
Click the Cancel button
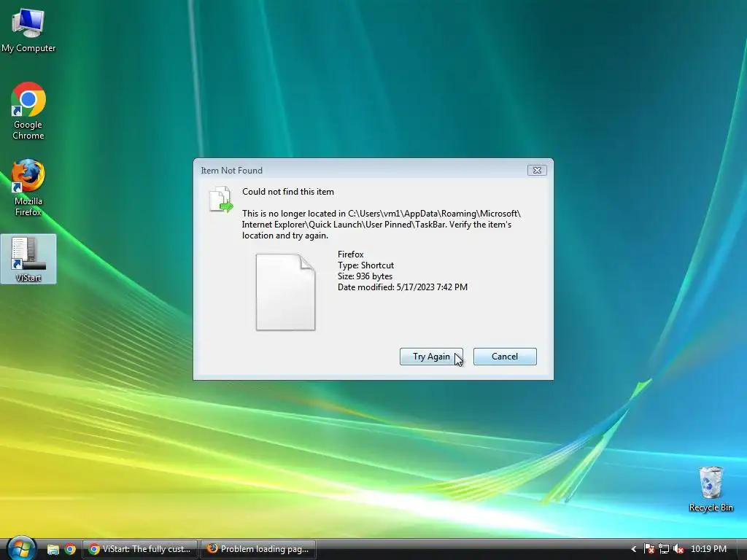pyautogui.click(x=505, y=357)
